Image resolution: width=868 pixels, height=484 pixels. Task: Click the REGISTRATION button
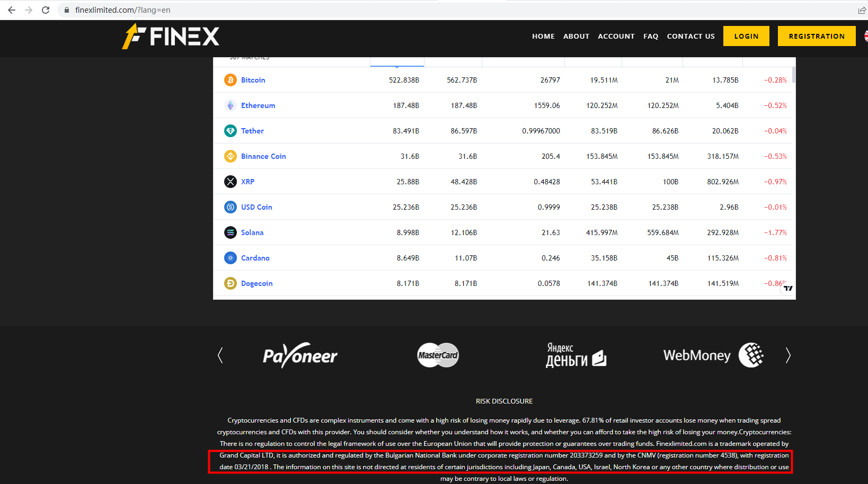click(816, 36)
